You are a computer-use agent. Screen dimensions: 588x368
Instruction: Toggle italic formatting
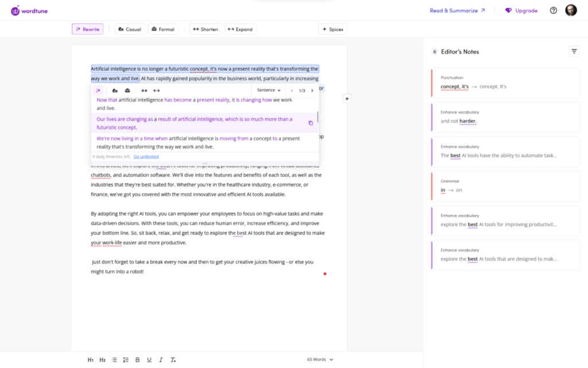tap(161, 360)
